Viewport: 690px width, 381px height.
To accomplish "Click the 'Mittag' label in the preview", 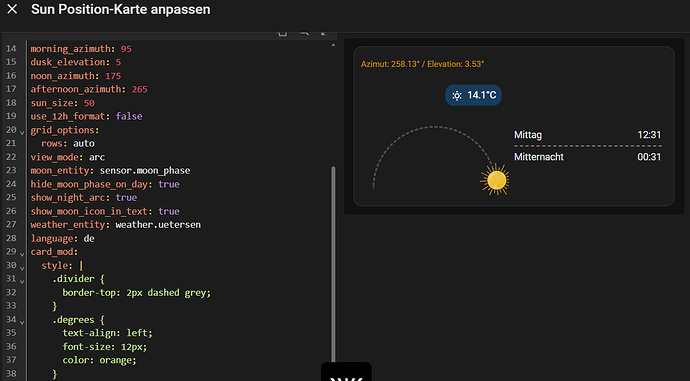I will pos(528,135).
